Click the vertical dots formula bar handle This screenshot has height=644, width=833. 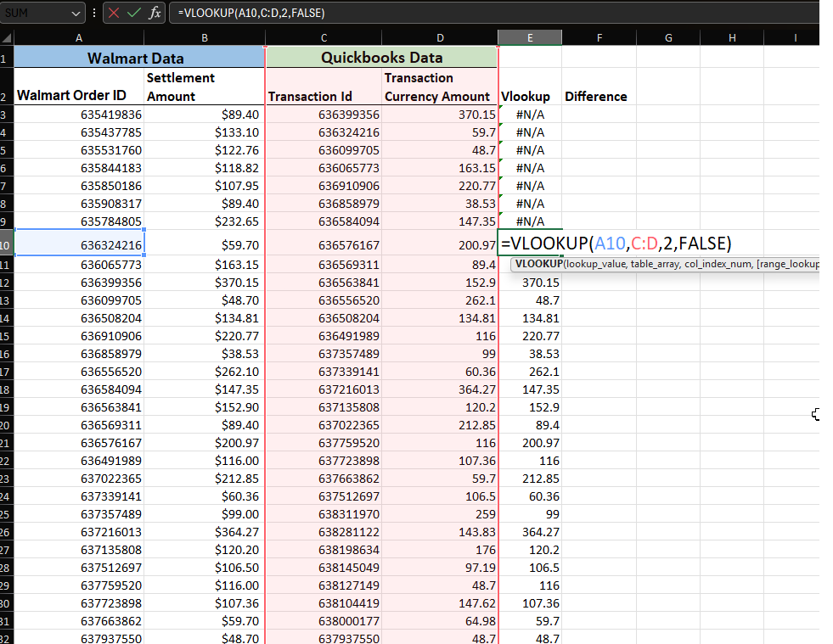coord(94,13)
